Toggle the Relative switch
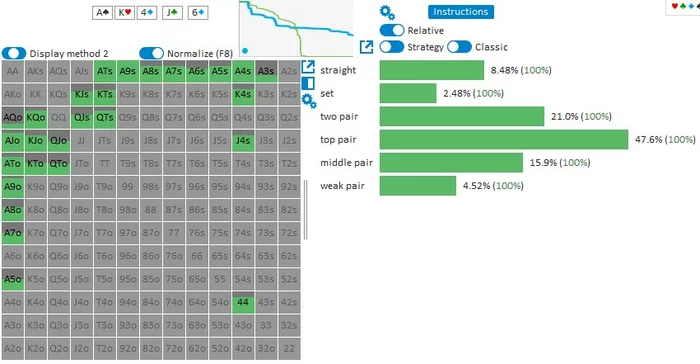The width and height of the screenshot is (700, 364). tap(392, 30)
